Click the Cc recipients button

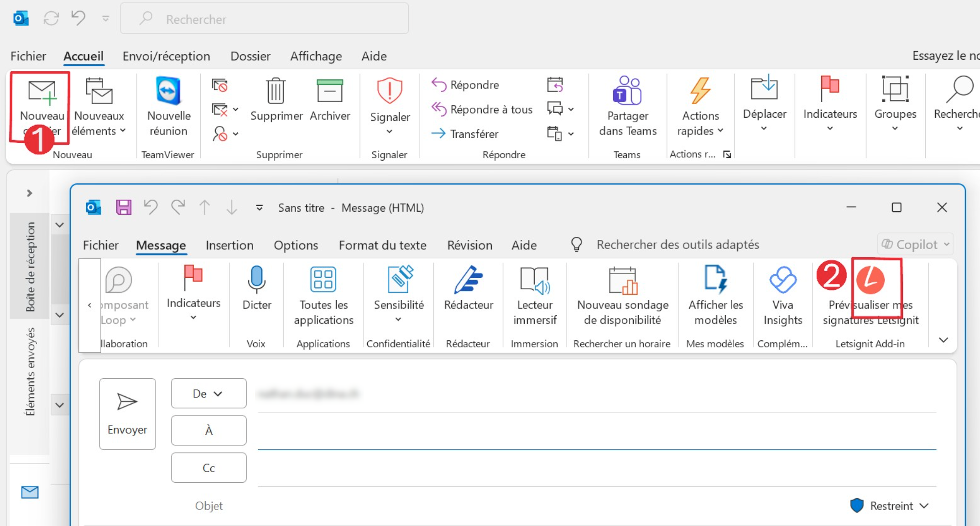(209, 468)
